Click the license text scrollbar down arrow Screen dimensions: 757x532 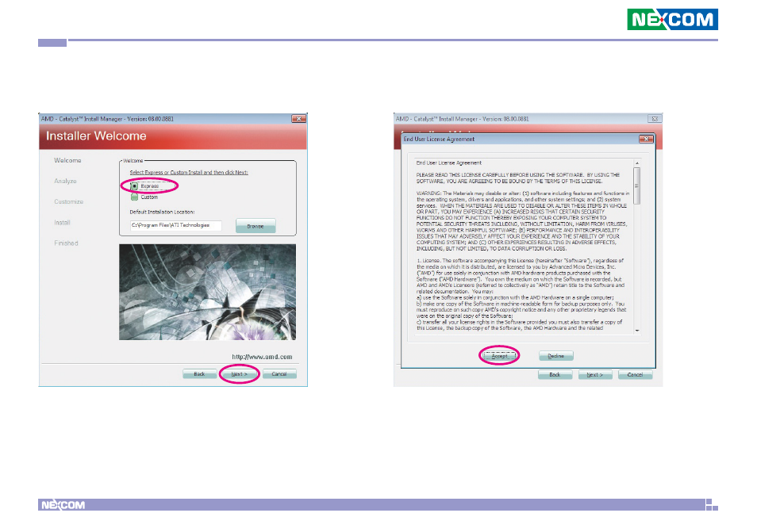click(x=637, y=331)
